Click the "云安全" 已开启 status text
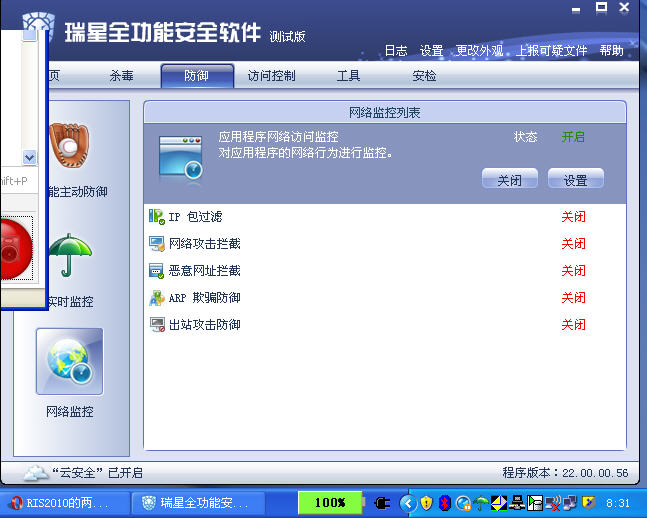The image size is (647, 518). (97, 473)
